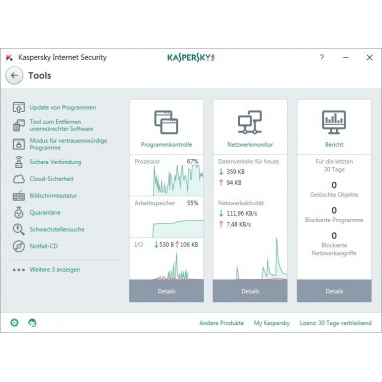Click the Blockierte Netzwerkangriffe count
This screenshot has width=382, height=382.
click(x=334, y=236)
